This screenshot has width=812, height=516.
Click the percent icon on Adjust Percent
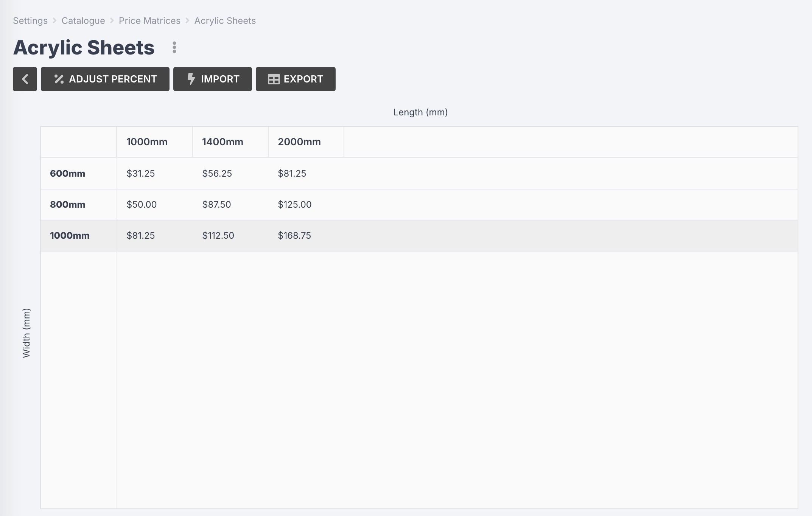59,79
